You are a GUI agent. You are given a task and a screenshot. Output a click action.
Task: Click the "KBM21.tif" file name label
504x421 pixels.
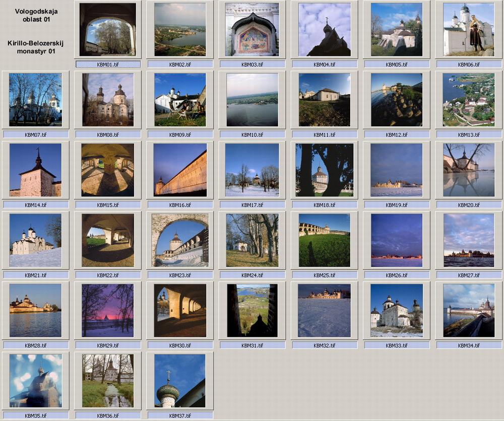36,275
